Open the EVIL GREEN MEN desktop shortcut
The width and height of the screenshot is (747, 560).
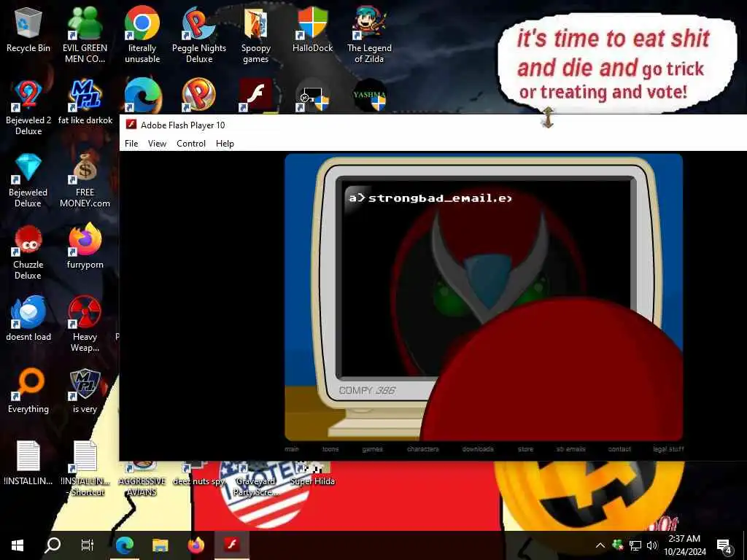(x=85, y=34)
